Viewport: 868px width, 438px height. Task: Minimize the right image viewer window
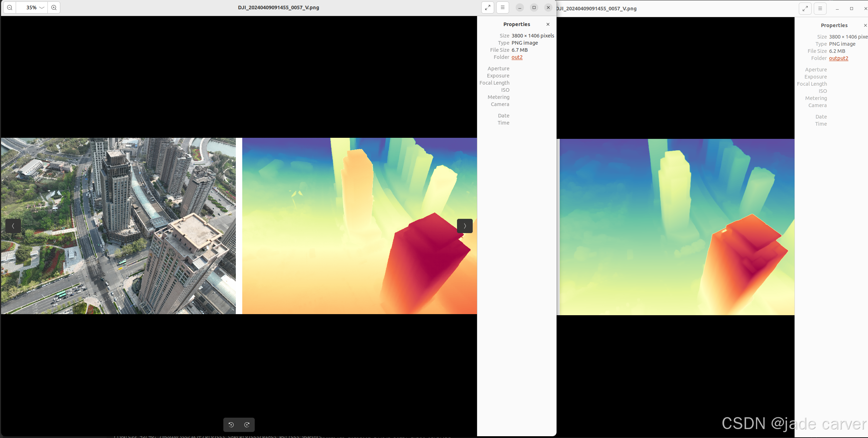click(x=837, y=9)
